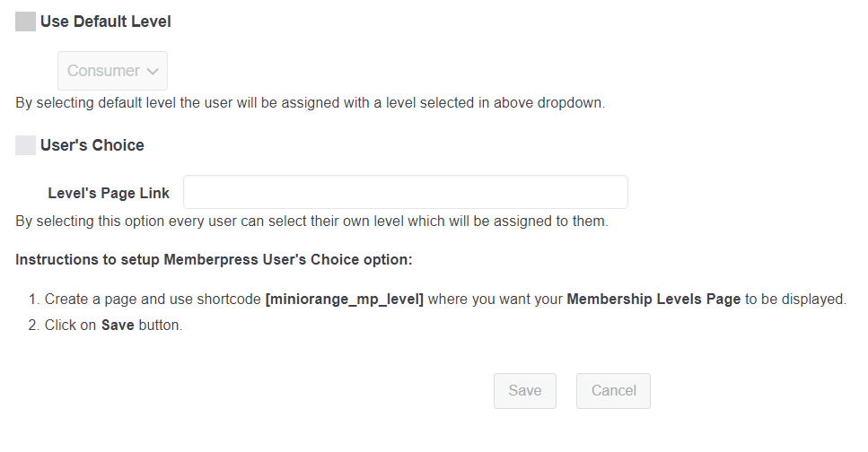Click the "Level's Page Link" field label

click(x=109, y=193)
